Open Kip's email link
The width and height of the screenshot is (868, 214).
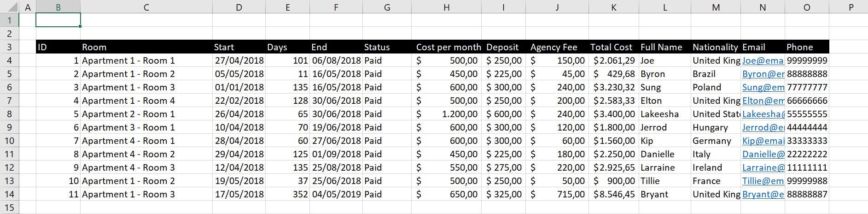coord(763,141)
